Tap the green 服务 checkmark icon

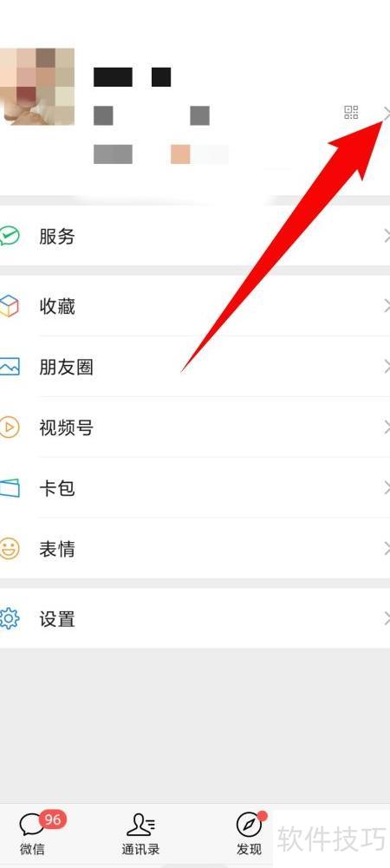tap(10, 237)
